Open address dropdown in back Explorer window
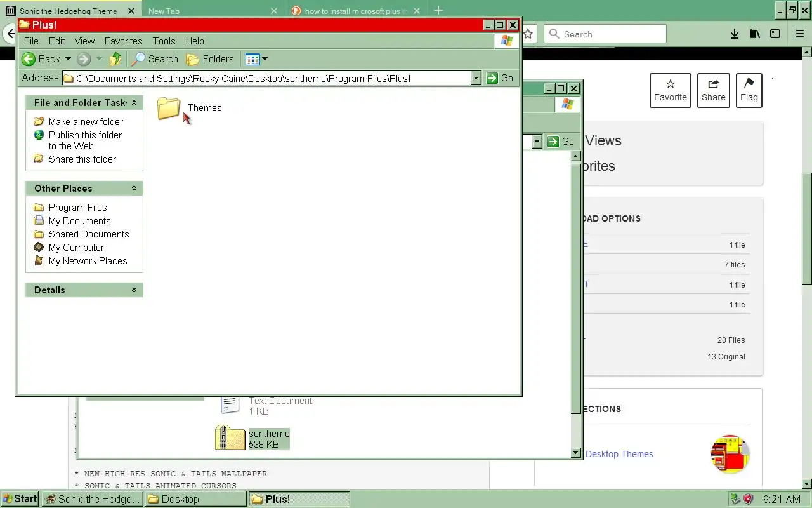 pyautogui.click(x=537, y=142)
